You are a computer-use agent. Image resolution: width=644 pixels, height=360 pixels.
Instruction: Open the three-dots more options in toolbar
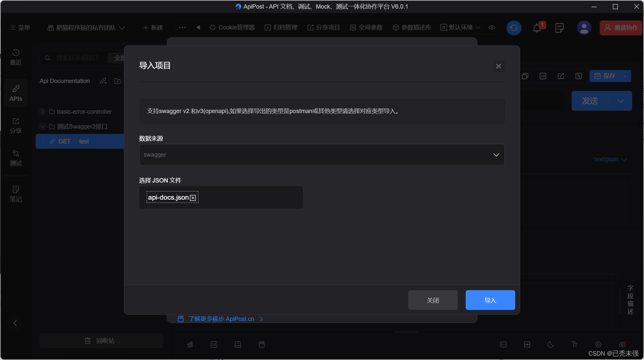pos(182,28)
